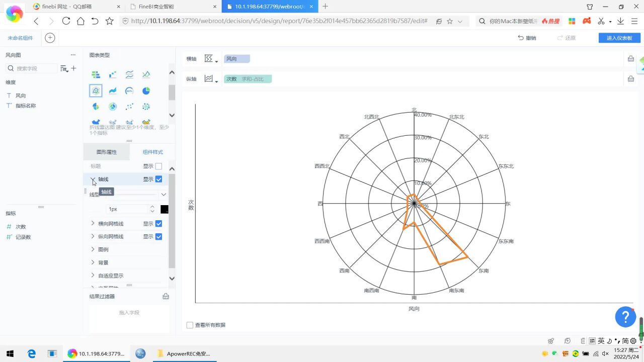
Task: Clear the 横轴 fields with brush icon
Action: tap(630, 59)
